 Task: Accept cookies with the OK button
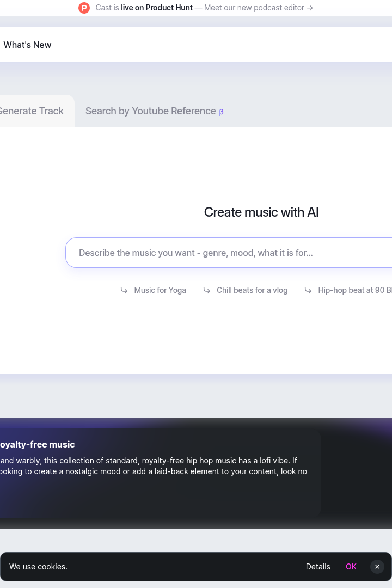(x=351, y=567)
